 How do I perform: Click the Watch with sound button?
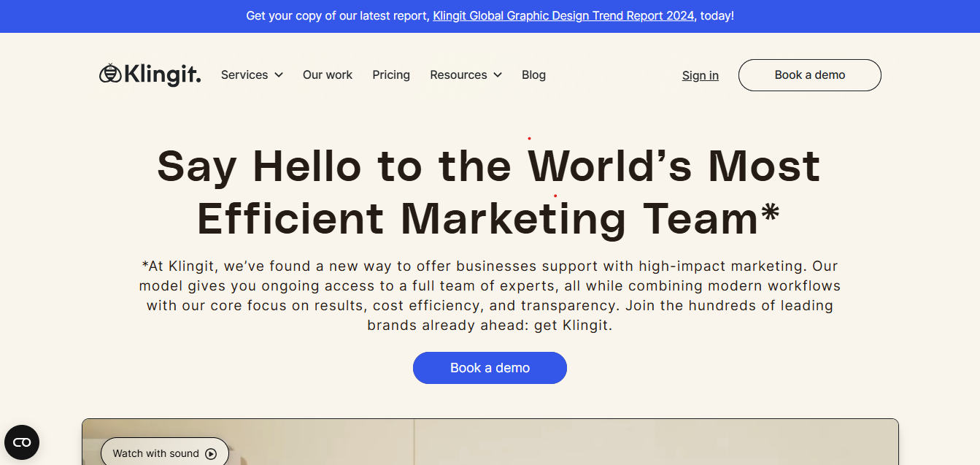165,453
